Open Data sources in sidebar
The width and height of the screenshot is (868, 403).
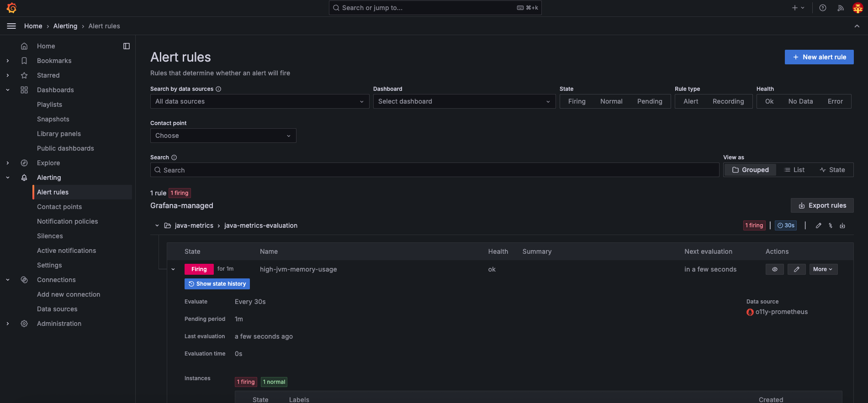click(x=57, y=309)
